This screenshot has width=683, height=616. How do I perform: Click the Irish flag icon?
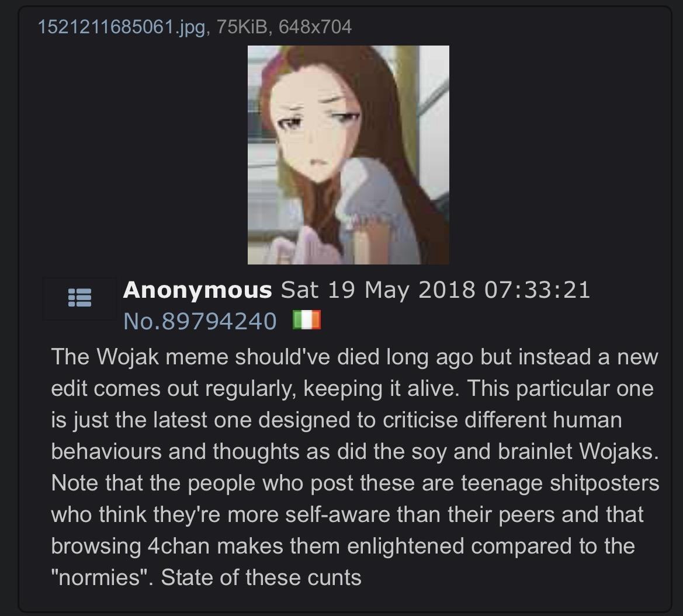pos(307,320)
